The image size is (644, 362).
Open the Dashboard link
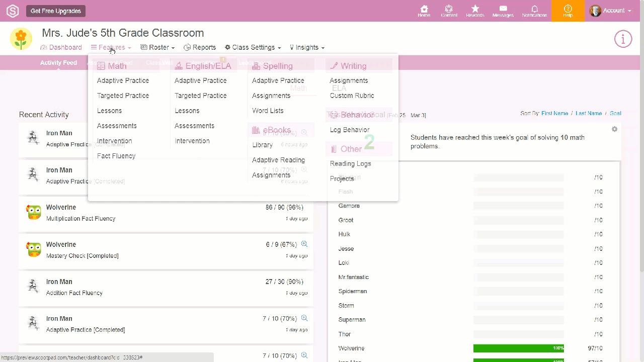pos(61,47)
